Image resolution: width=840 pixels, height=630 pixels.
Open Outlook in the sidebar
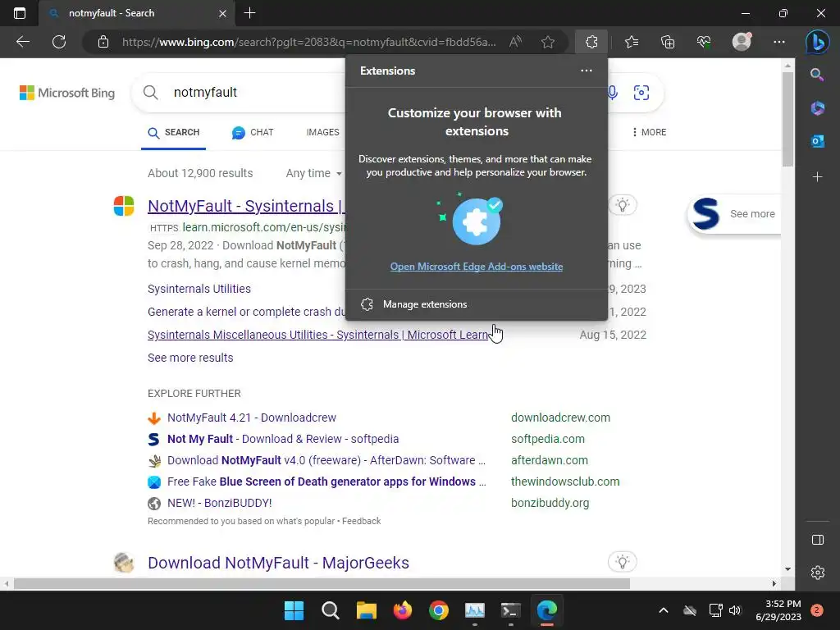pos(818,141)
